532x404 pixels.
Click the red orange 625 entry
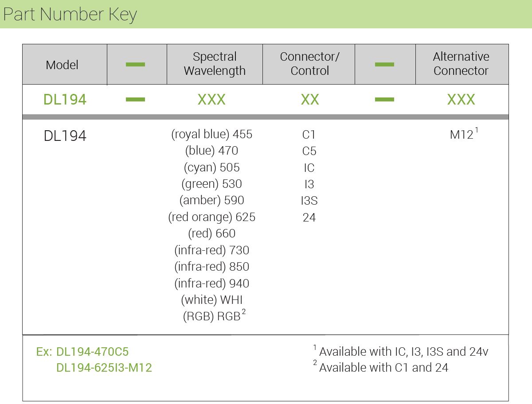(211, 217)
